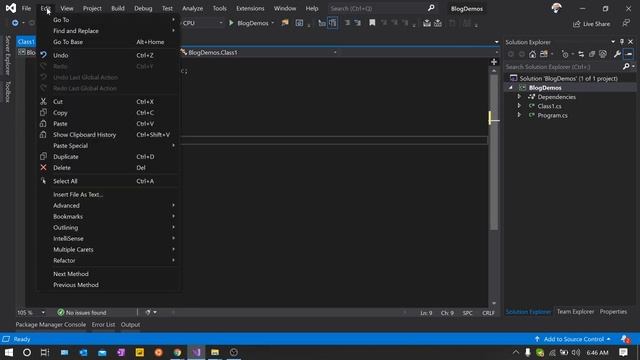Select Cut from the Edit menu
This screenshot has height=360, width=640.
(x=108, y=102)
